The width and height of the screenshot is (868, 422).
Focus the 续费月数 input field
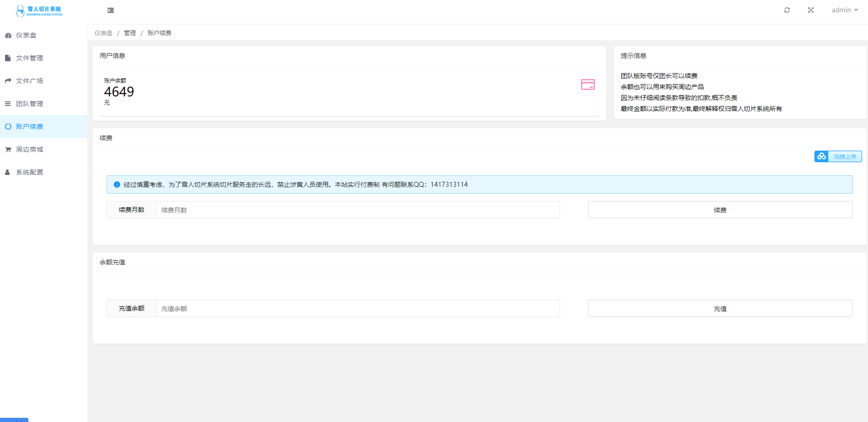pos(358,210)
